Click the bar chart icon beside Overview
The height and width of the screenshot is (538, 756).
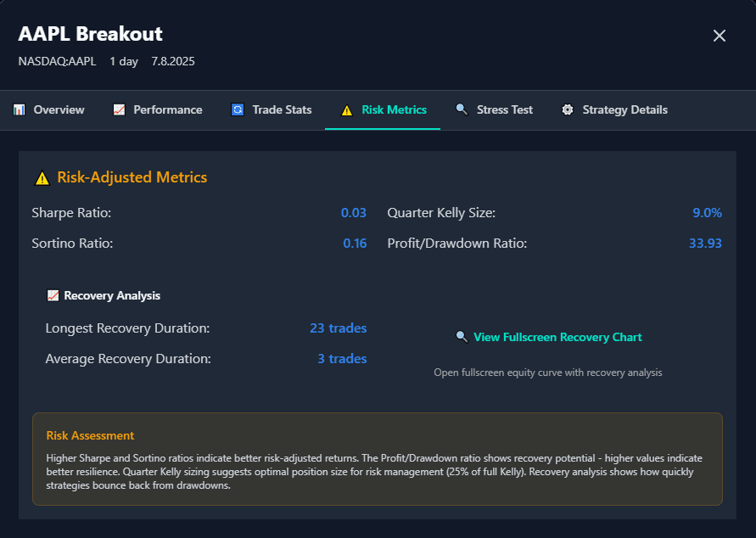19,110
